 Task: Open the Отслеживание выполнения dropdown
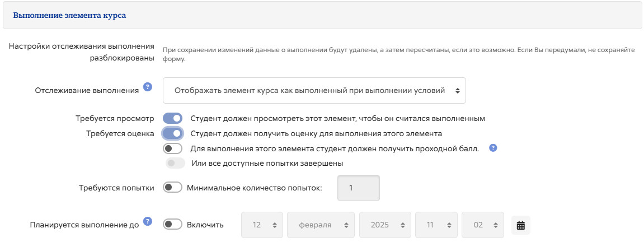tap(314, 90)
